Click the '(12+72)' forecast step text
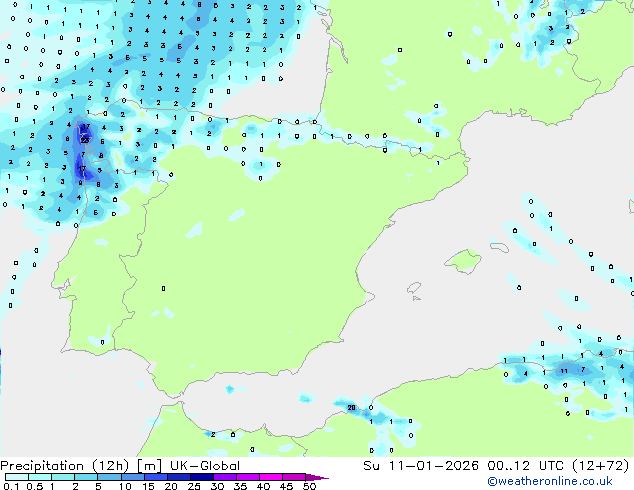Viewport: 634px width, 490px height. click(601, 466)
